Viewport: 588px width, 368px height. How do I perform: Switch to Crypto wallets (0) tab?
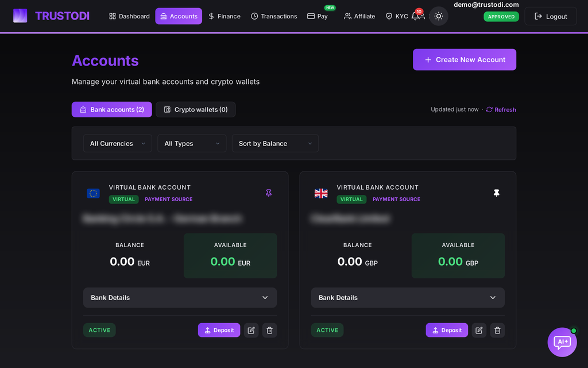(x=196, y=110)
